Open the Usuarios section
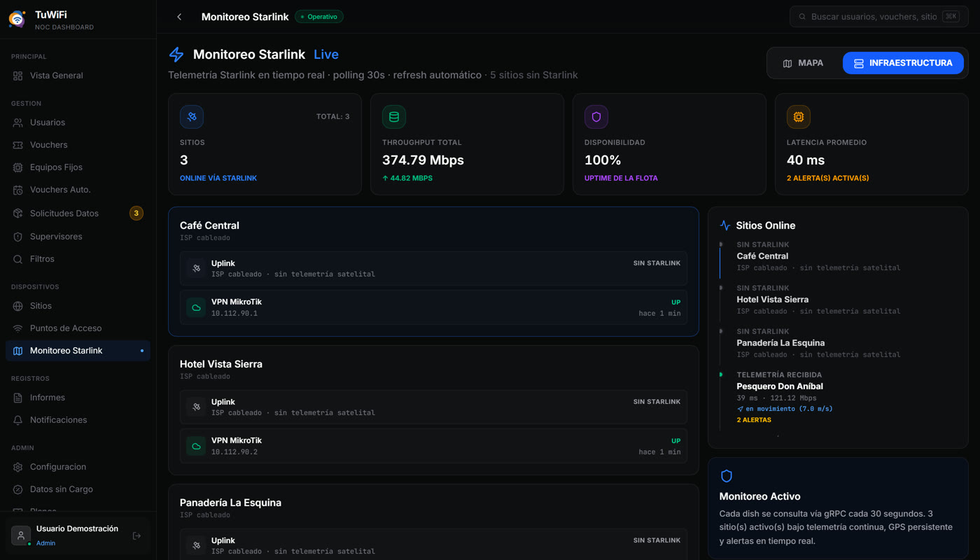Viewport: 980px width, 560px height. point(78,122)
